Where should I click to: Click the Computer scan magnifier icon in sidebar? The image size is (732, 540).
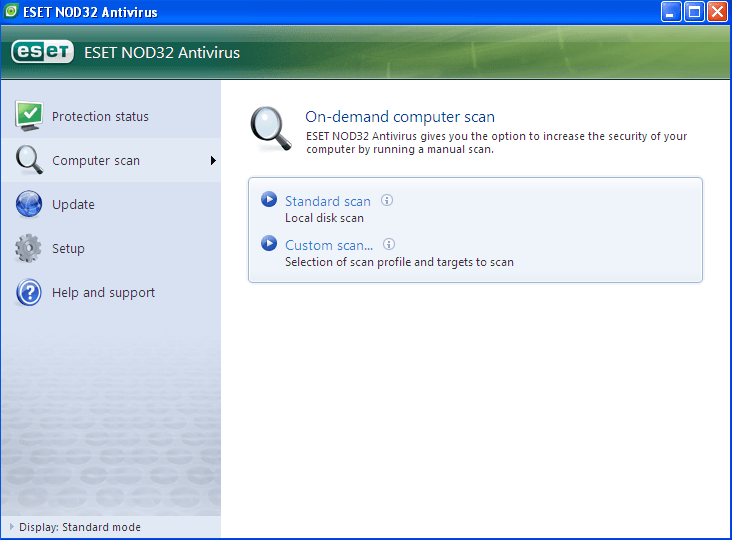29,160
